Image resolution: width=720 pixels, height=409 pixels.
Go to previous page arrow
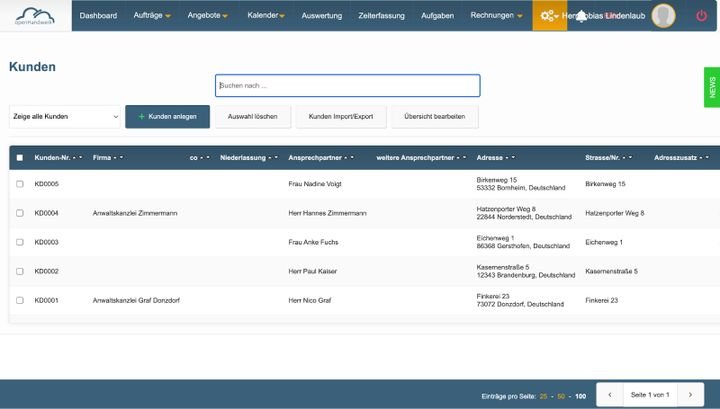[x=610, y=395]
